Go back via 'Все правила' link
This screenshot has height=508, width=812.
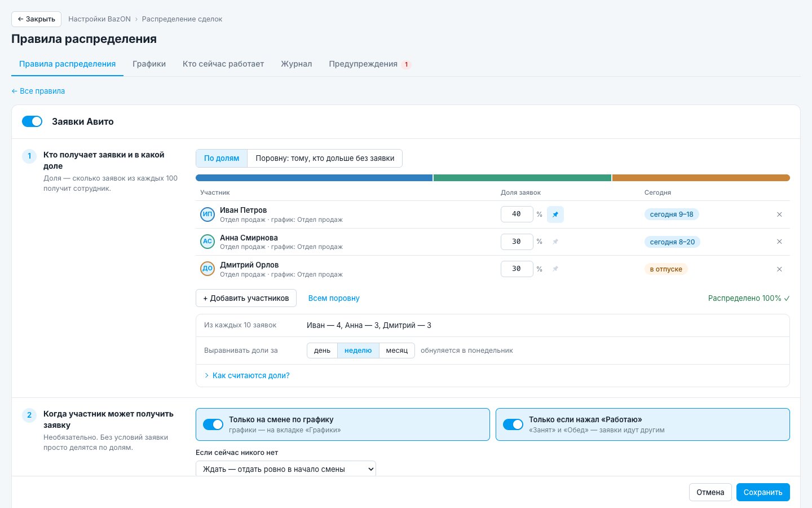click(x=38, y=91)
